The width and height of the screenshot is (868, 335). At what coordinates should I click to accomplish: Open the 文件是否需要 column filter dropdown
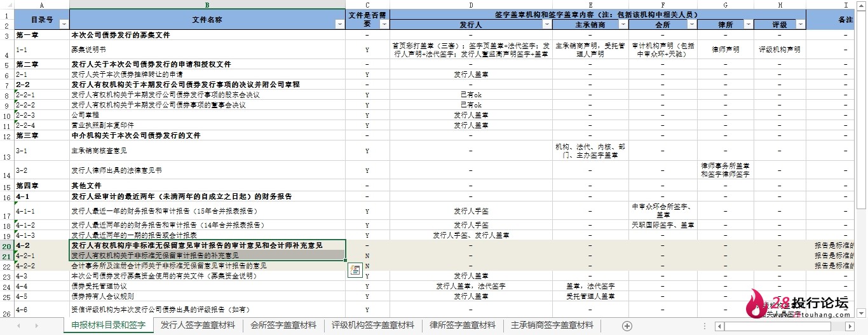[x=383, y=24]
